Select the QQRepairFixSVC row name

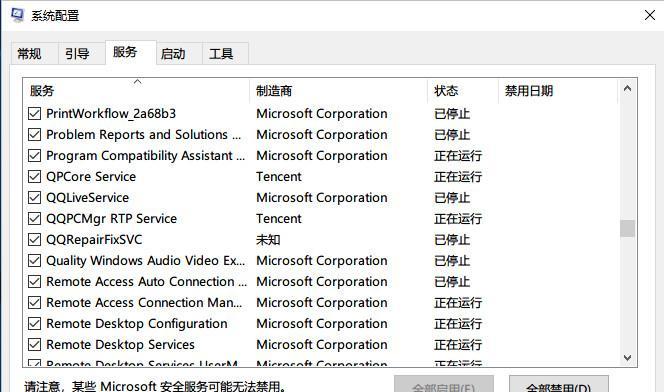pos(94,240)
